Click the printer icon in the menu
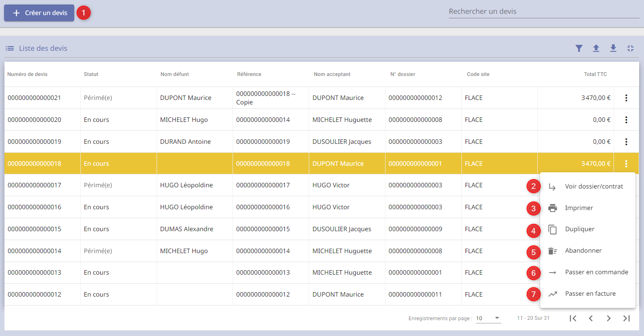 pyautogui.click(x=553, y=208)
